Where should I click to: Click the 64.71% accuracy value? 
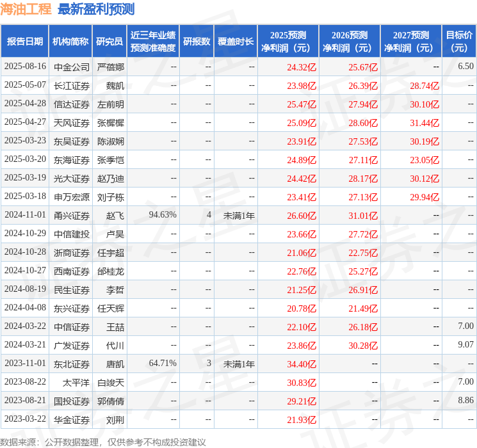pyautogui.click(x=163, y=363)
